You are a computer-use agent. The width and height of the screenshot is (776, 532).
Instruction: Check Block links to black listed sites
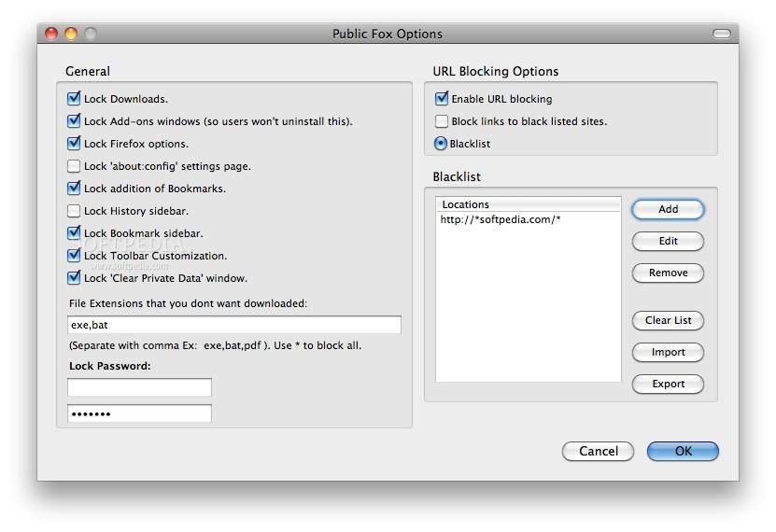(442, 121)
